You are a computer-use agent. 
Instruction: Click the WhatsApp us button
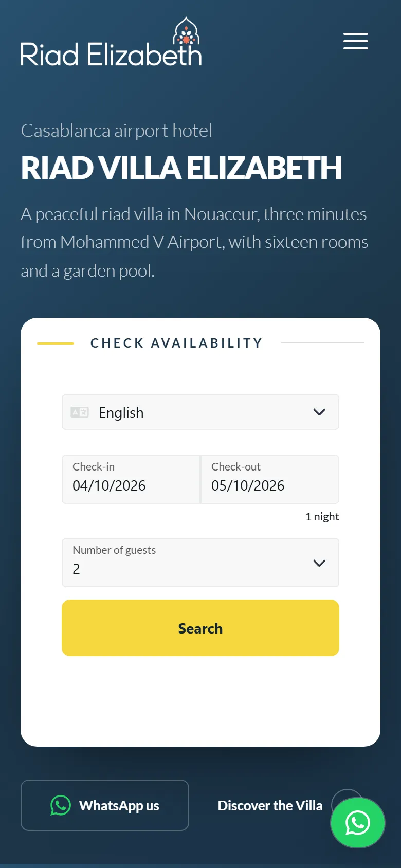pos(105,805)
